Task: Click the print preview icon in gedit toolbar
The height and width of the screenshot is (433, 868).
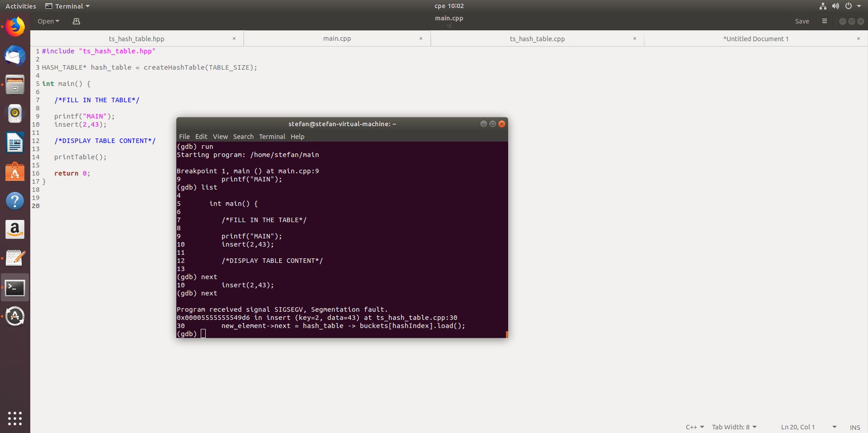Action: point(76,21)
